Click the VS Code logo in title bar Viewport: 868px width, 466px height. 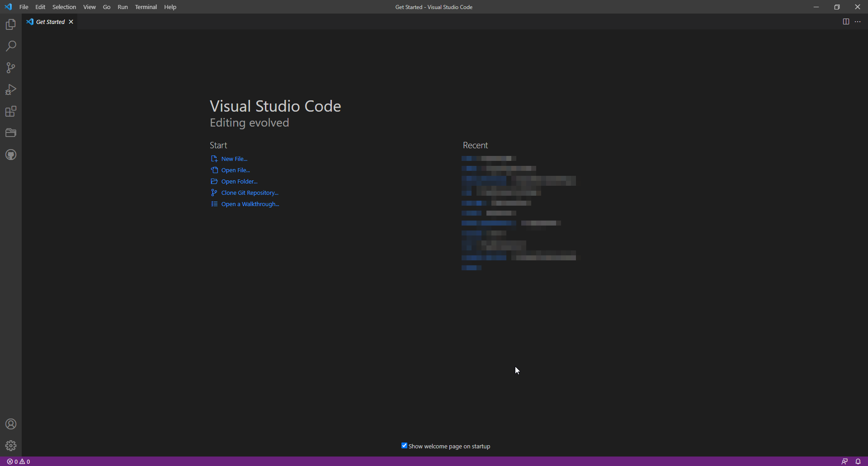click(8, 7)
